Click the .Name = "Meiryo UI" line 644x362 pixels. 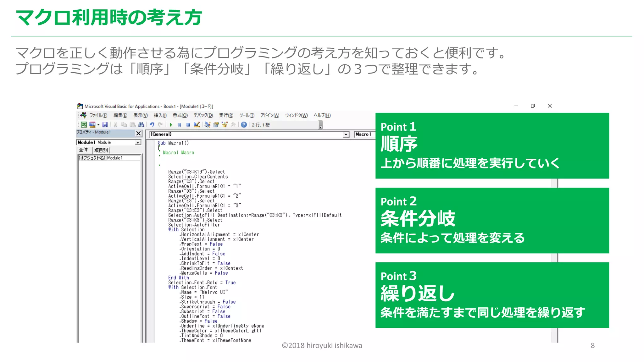(204, 292)
